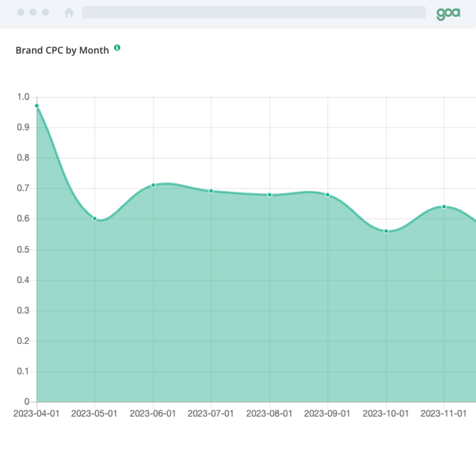Click the third gray window control dot
Viewport: 476px width, 476px height.
45,12
